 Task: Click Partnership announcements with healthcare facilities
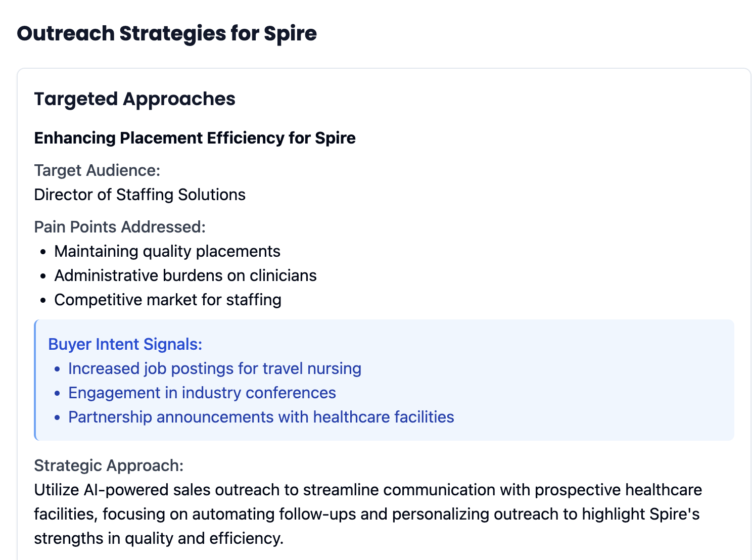261,417
